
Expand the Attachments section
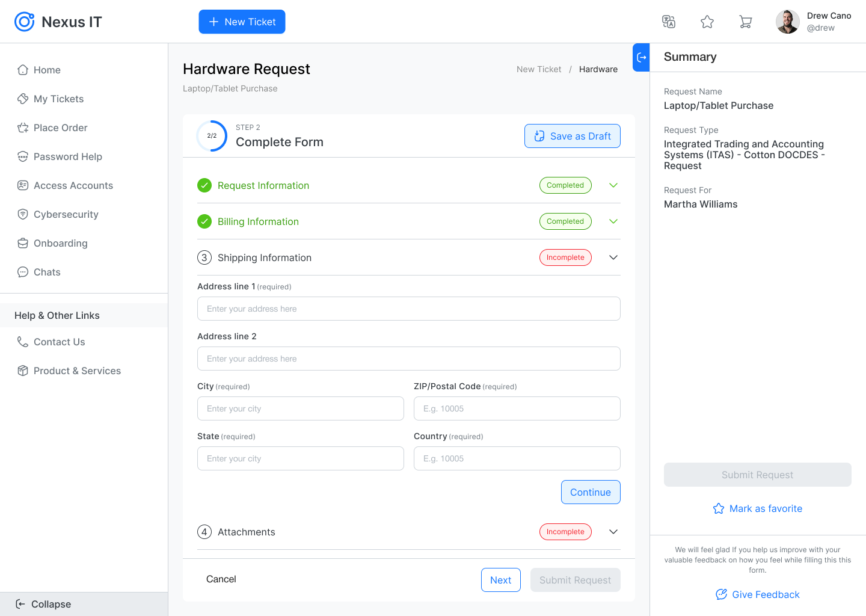pyautogui.click(x=613, y=532)
